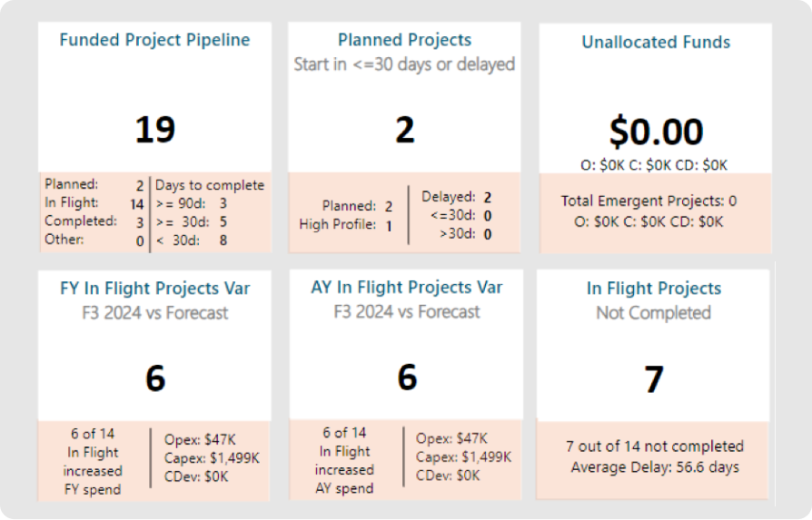Screen dimensions: 812x520
Task: Click the large number 7 not-completed count
Action: (x=654, y=379)
